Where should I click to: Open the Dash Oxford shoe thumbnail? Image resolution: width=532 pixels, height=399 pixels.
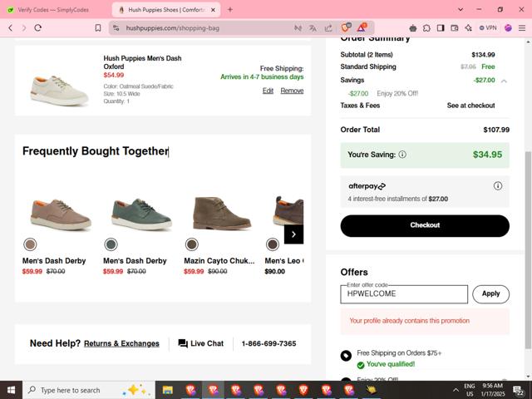[x=59, y=91]
